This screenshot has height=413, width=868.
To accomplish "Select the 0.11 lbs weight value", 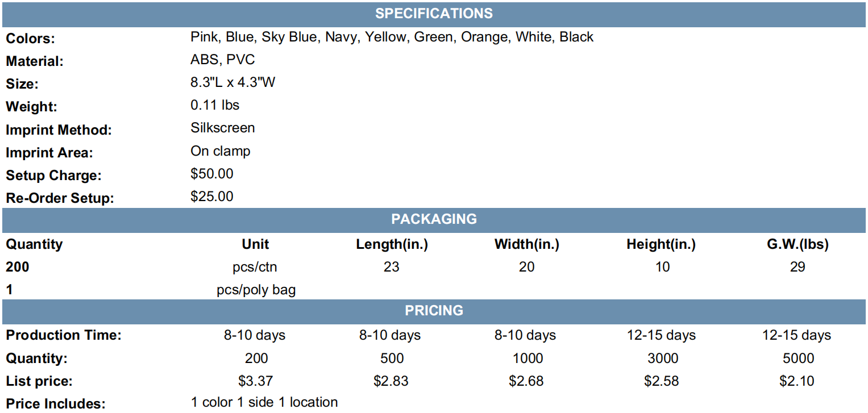I will click(215, 106).
